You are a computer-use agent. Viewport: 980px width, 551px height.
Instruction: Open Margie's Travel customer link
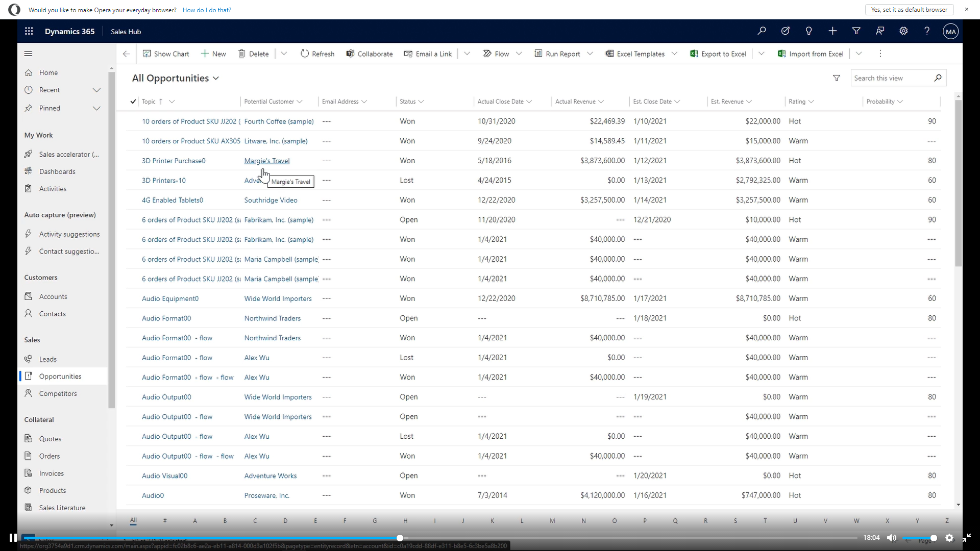266,161
